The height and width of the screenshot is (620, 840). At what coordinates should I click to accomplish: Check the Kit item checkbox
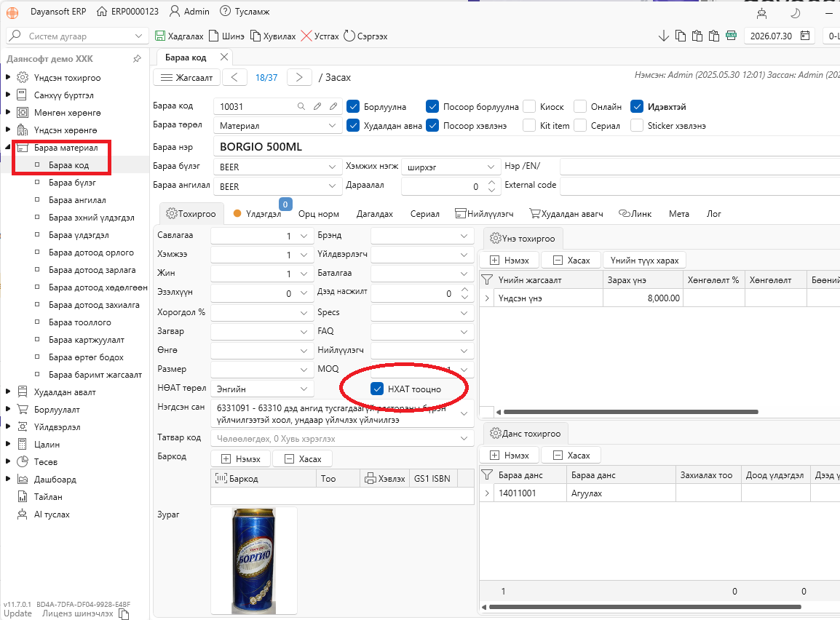529,125
